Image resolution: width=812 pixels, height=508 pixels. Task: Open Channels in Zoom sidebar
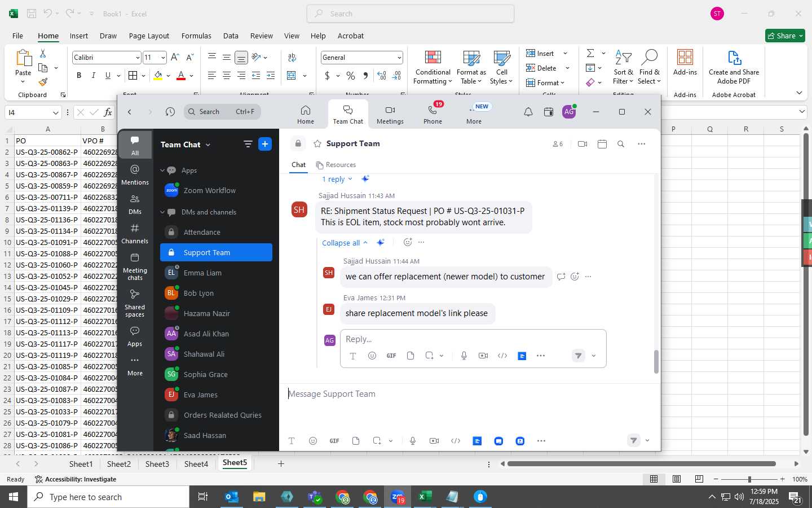click(x=135, y=234)
